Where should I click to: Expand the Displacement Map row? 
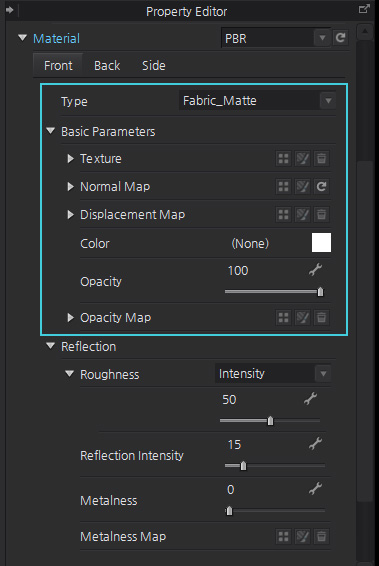[70, 215]
